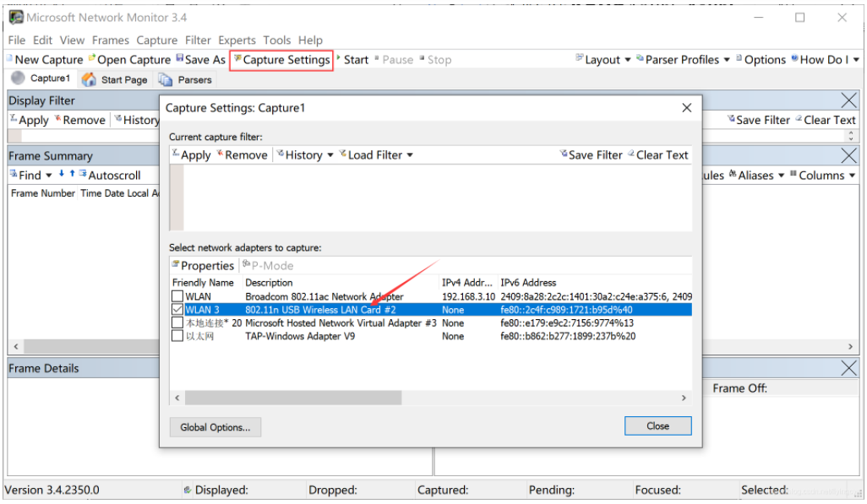Select the TAP-Windows Adapter V9 row
867x504 pixels.
click(431, 336)
